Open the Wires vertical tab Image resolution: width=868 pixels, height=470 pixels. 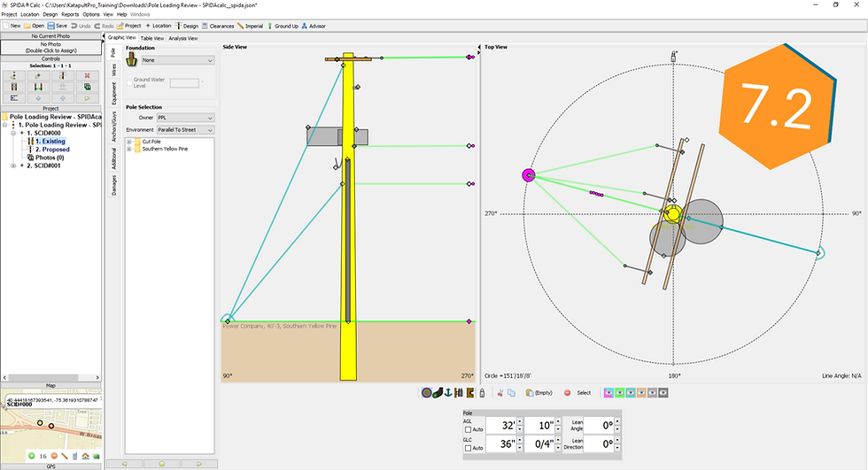(114, 70)
